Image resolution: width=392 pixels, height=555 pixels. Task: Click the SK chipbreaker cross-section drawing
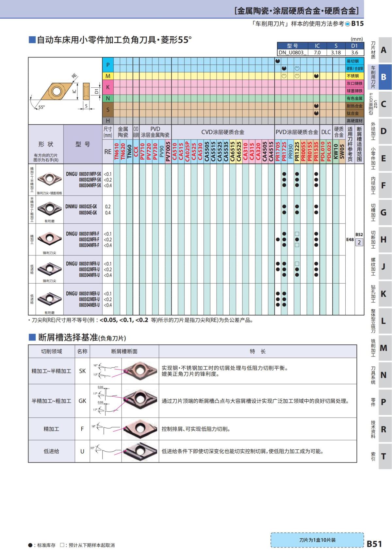[106, 371]
